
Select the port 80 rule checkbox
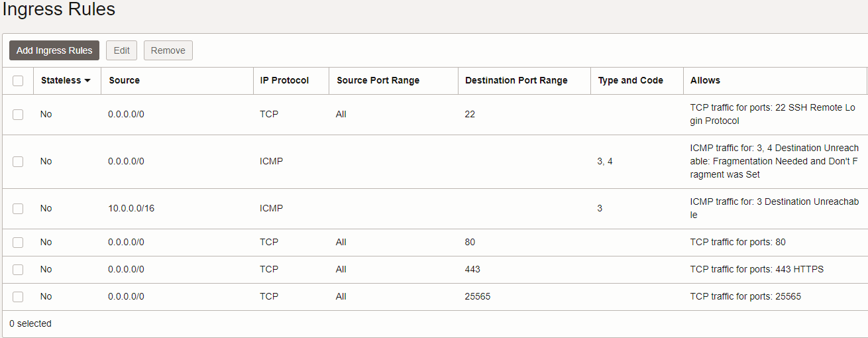tap(18, 243)
